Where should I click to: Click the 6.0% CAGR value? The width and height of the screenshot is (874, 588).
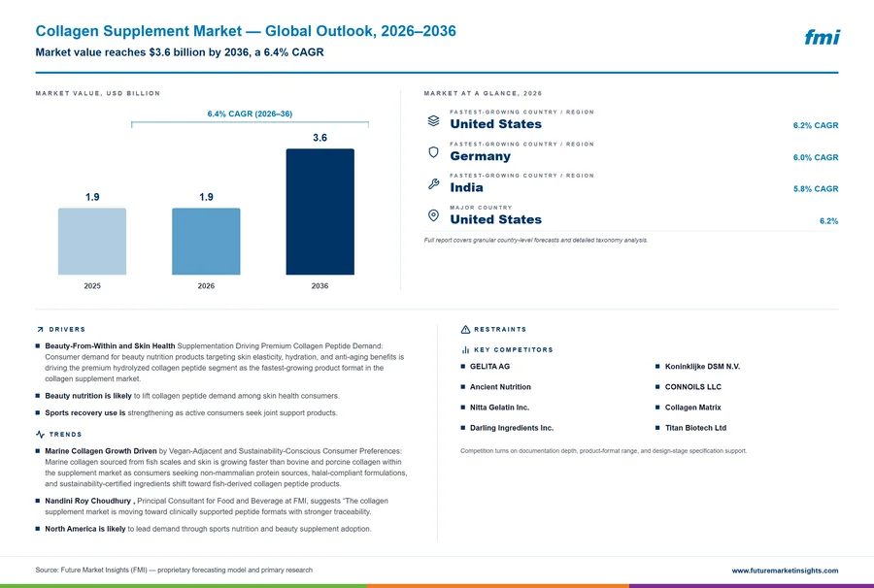point(816,157)
